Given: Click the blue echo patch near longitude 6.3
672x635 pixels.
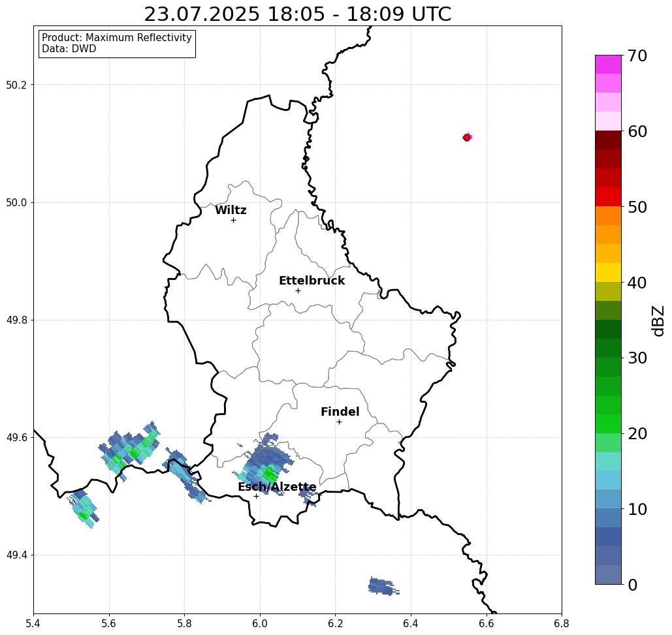Looking at the screenshot, I should pos(383,586).
